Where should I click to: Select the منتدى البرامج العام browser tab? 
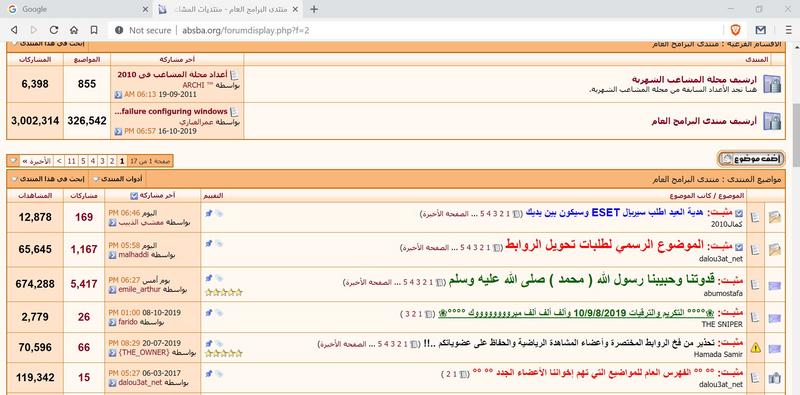click(227, 9)
